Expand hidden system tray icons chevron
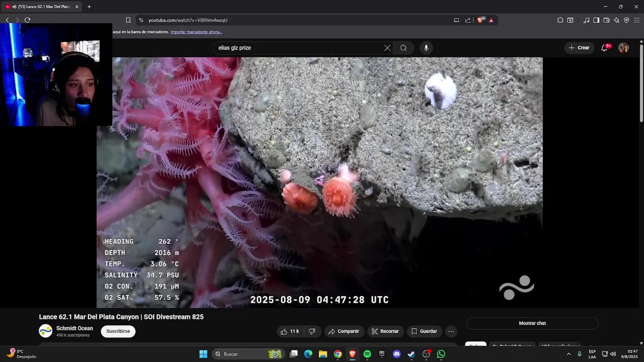Screen dimensions: 644x362 pyautogui.click(x=569, y=354)
